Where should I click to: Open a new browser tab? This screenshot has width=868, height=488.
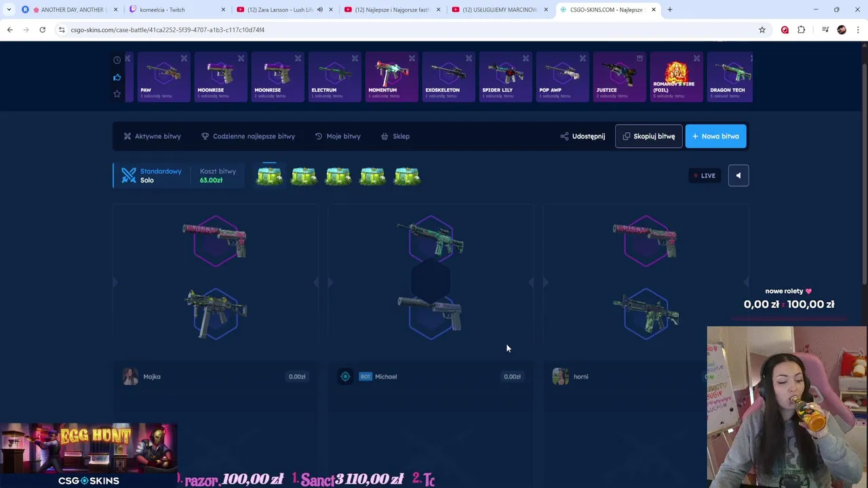click(x=670, y=9)
